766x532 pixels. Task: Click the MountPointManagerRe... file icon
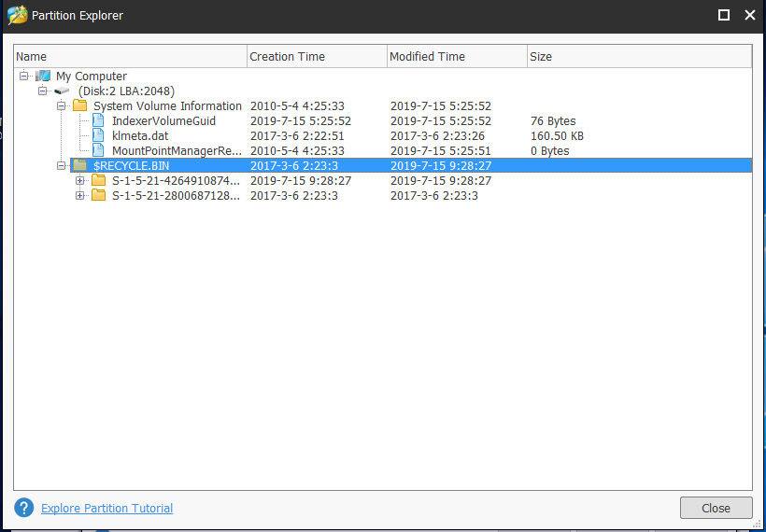tap(98, 151)
